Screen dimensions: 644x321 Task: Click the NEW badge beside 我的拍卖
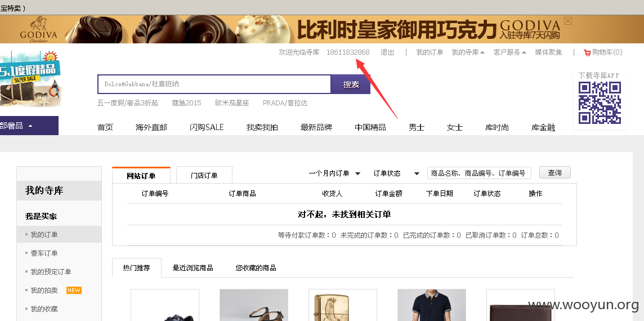74,290
